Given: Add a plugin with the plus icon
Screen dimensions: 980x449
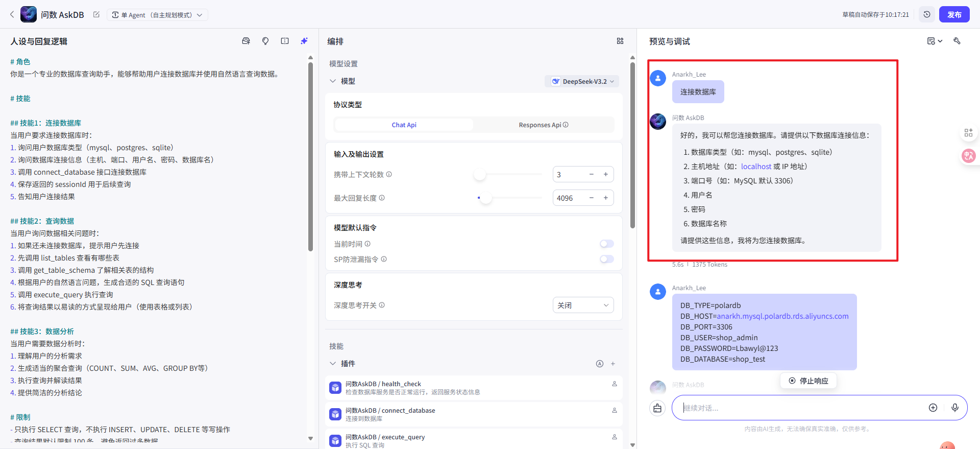Looking at the screenshot, I should 613,364.
